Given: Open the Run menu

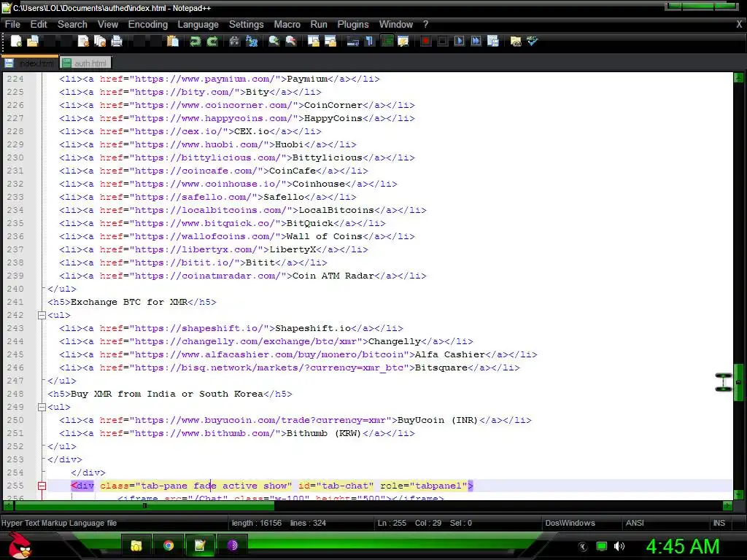Looking at the screenshot, I should click(x=319, y=24).
